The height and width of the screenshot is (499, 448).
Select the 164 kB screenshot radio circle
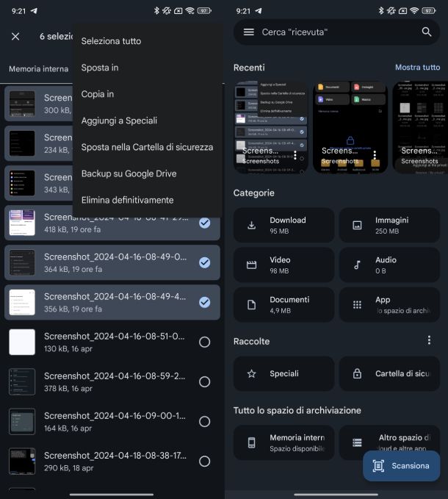204,422
